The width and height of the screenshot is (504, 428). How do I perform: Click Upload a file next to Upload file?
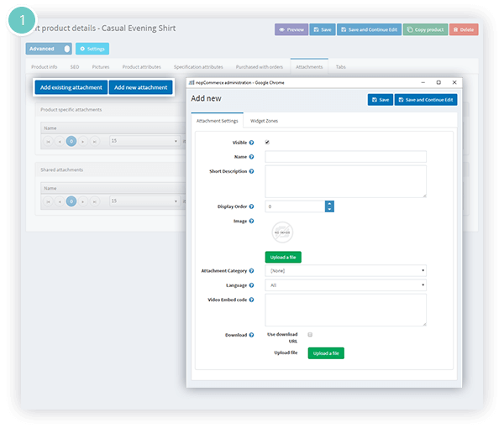pos(326,353)
